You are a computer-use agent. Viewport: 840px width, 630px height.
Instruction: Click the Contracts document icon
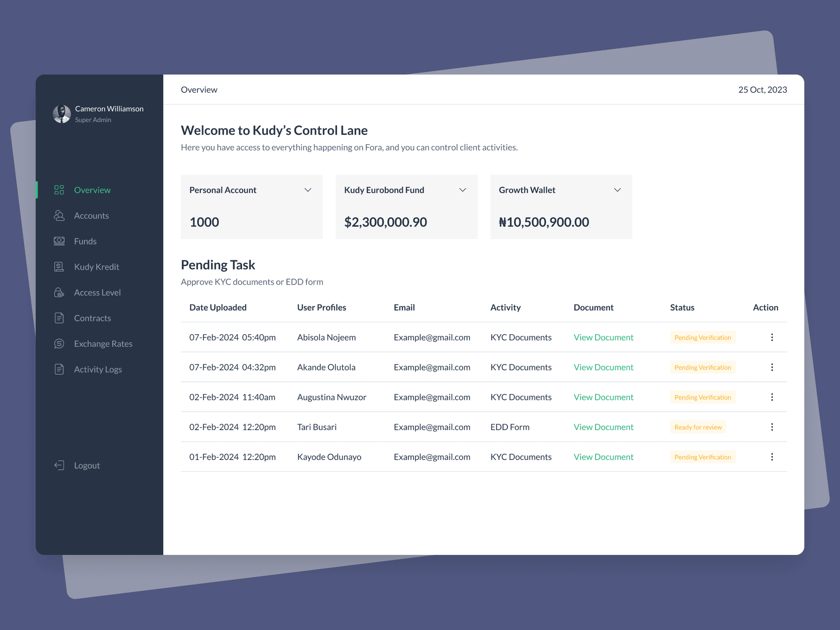[x=59, y=318]
